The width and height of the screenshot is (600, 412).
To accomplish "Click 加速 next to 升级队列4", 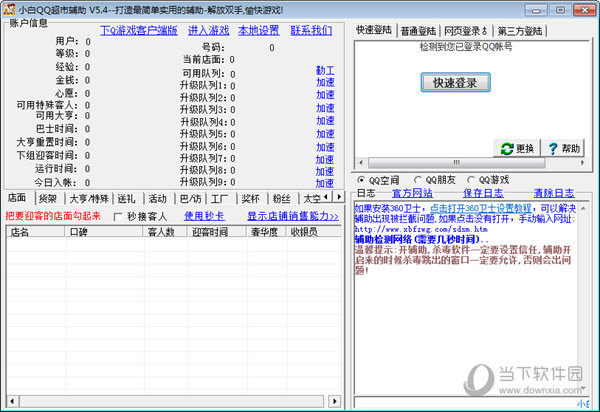I will coord(325,121).
